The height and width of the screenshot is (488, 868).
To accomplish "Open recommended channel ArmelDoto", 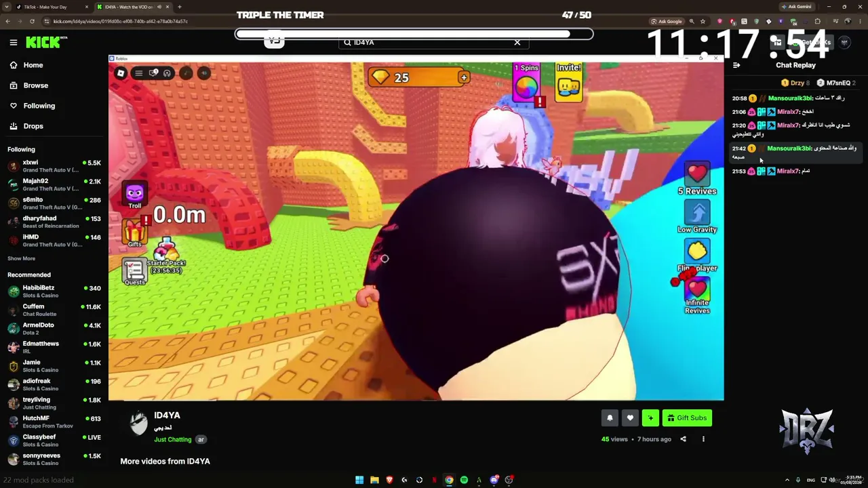I will 54,328.
